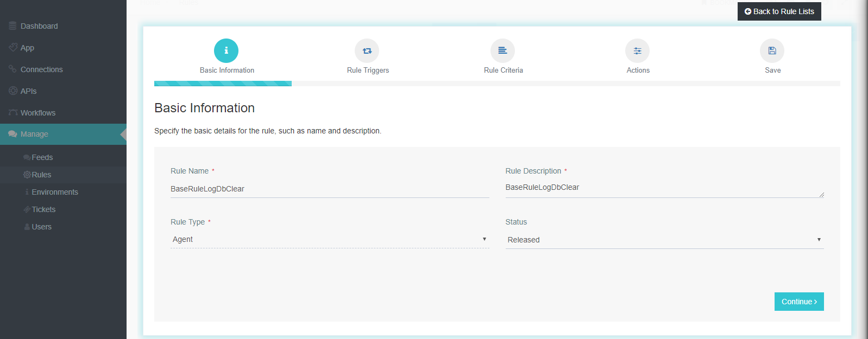Click the Basic Information step icon
The height and width of the screenshot is (339, 868).
point(226,50)
